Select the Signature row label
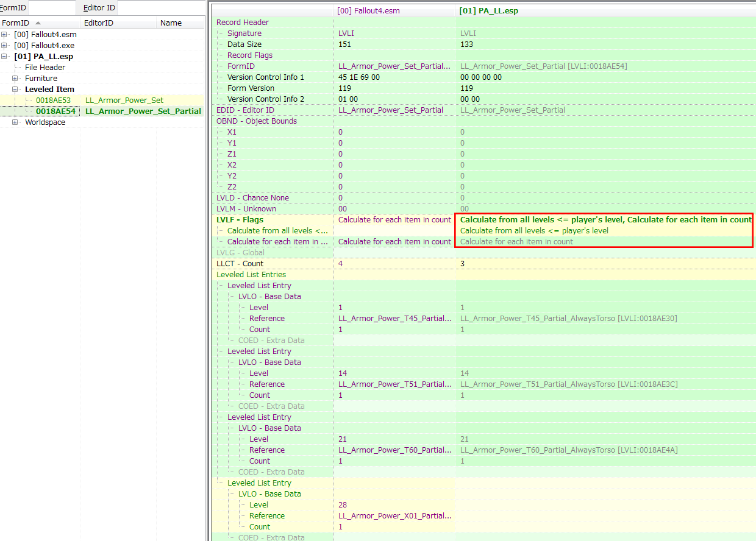 click(244, 33)
